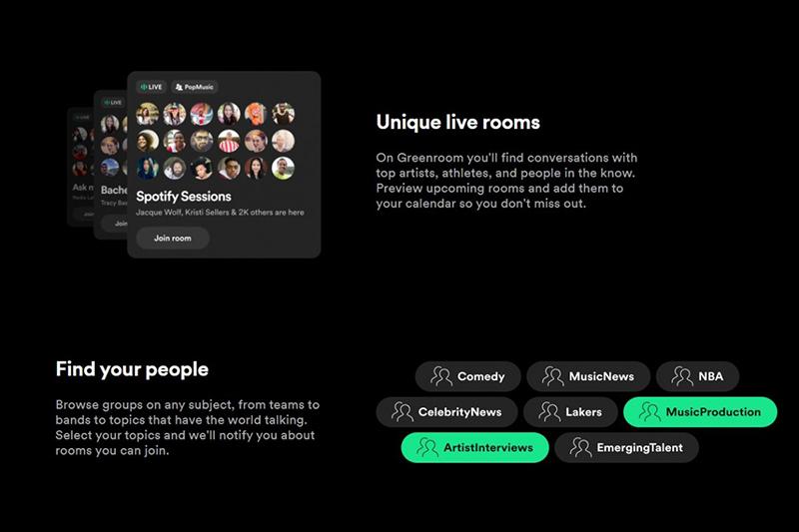799x532 pixels.
Task: Open the PopMusic group tag
Action: tap(194, 87)
